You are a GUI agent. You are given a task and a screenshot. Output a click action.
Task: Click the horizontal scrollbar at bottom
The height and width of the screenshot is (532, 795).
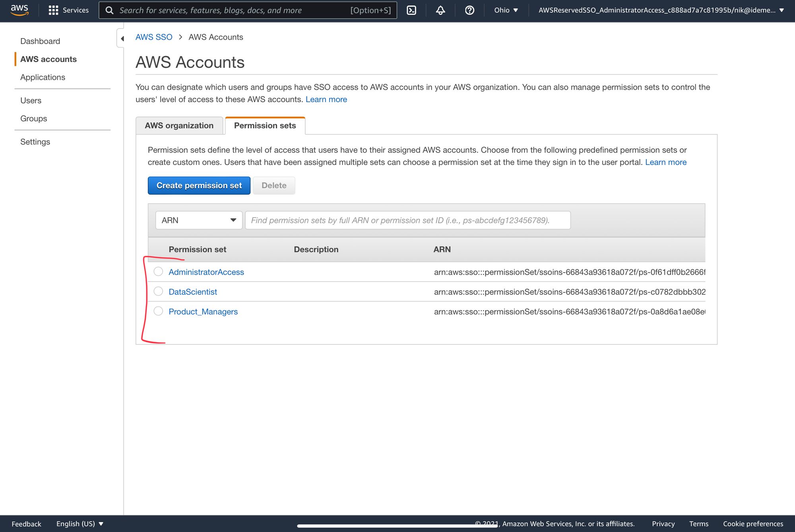(397, 526)
